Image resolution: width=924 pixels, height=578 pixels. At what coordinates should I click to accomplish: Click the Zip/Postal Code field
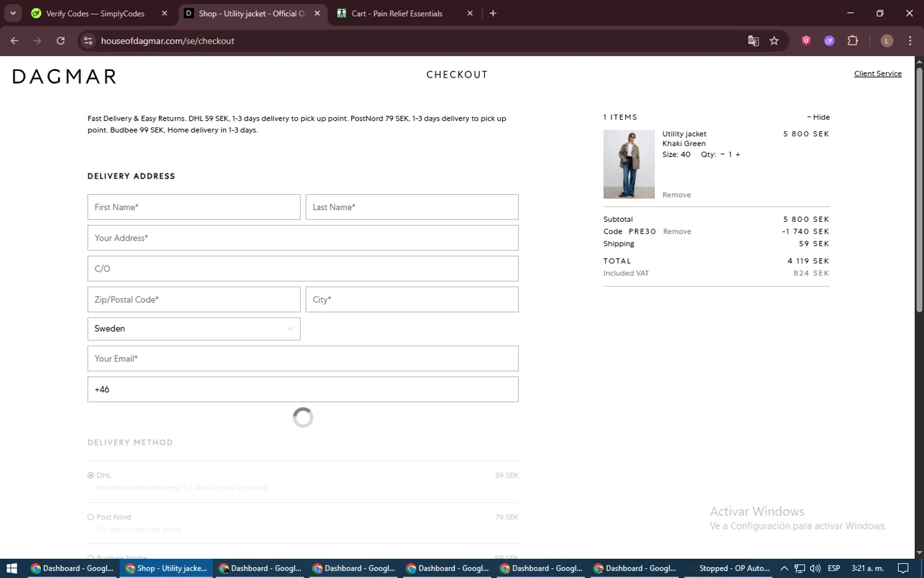[x=194, y=299]
